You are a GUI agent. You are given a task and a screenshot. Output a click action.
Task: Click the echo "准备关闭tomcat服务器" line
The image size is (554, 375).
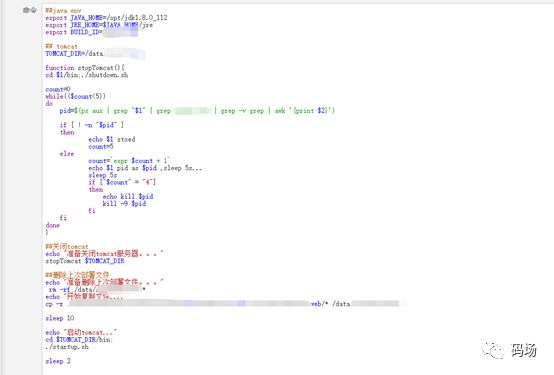[x=104, y=254]
